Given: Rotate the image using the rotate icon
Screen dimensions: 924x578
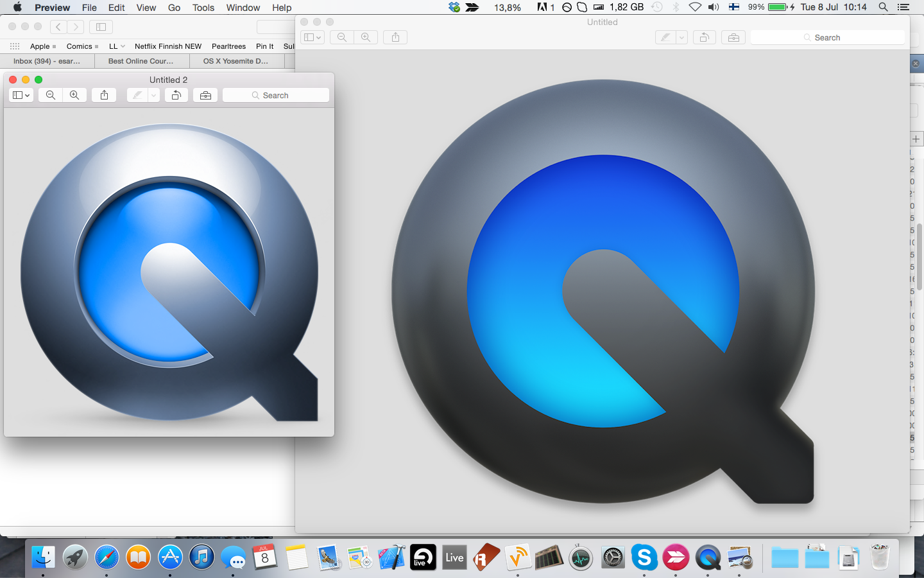Looking at the screenshot, I should 176,95.
